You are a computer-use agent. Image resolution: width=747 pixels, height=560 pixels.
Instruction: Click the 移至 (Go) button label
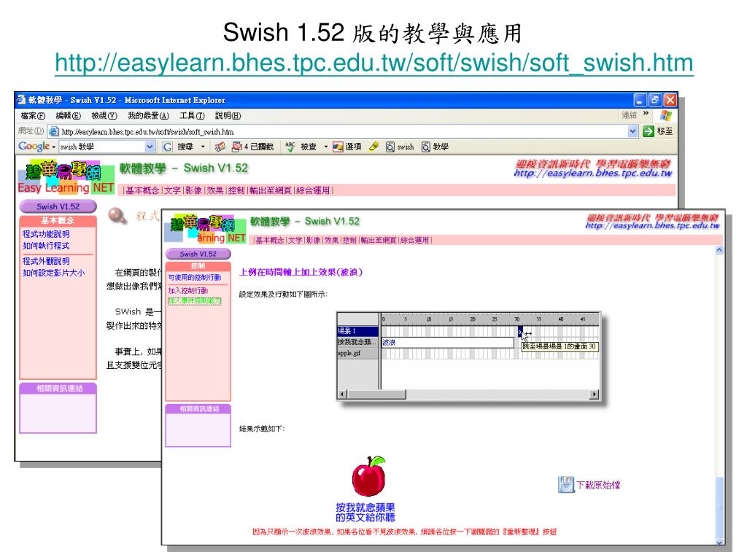tap(665, 131)
